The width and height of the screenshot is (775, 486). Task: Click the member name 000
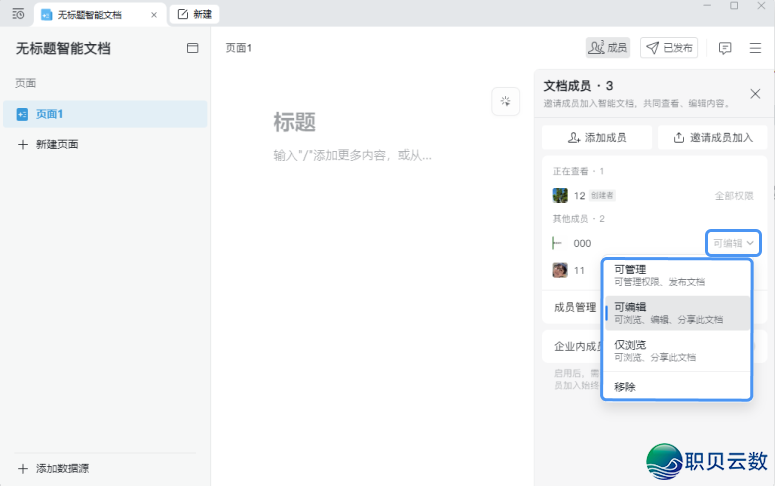[582, 243]
